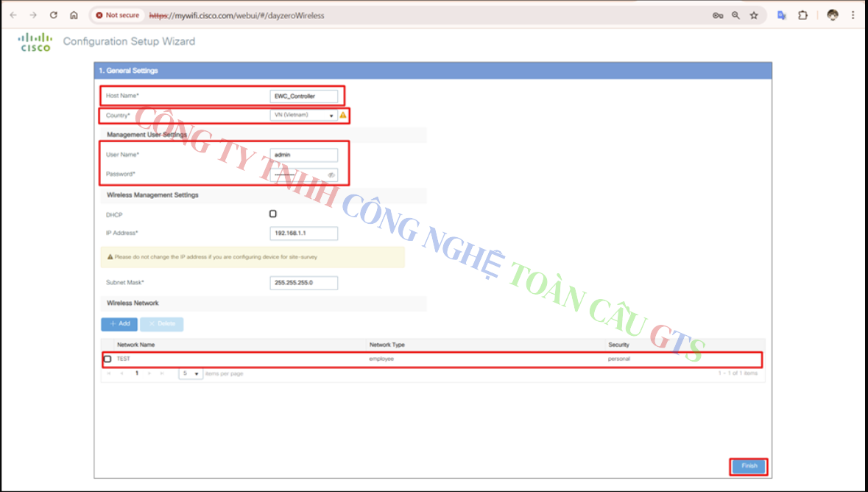Select page 1 in pagination

coord(137,373)
